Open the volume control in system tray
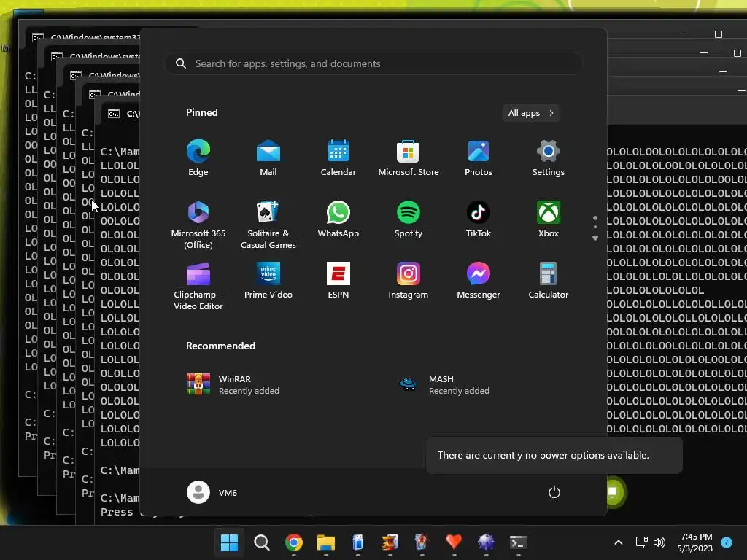747x560 pixels. click(x=659, y=542)
